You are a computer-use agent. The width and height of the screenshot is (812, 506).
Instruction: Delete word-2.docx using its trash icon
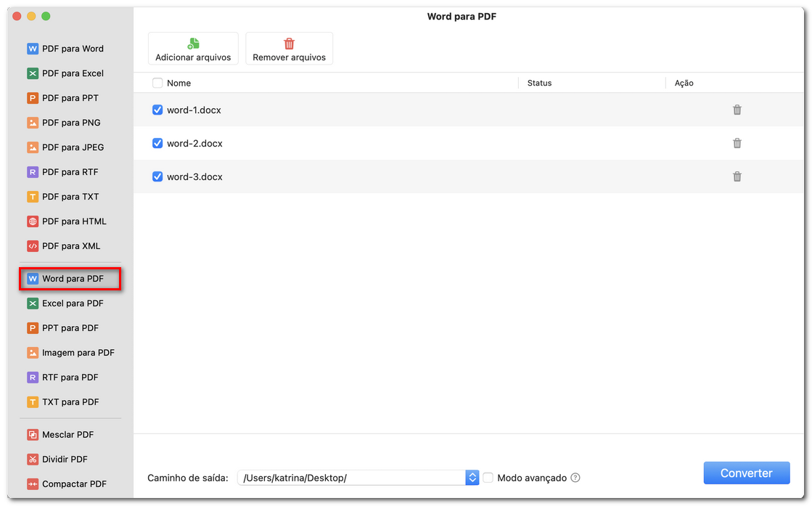737,143
